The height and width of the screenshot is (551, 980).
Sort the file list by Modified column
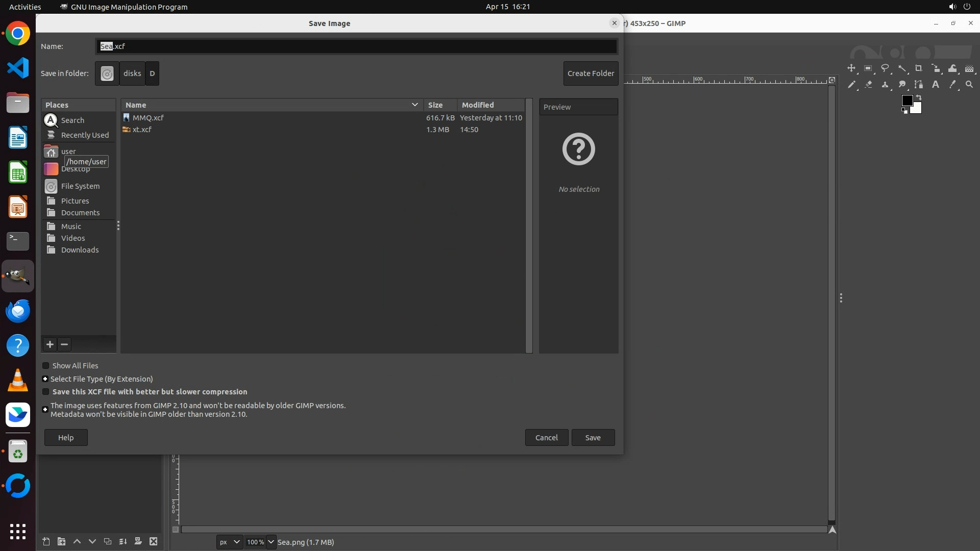[478, 105]
